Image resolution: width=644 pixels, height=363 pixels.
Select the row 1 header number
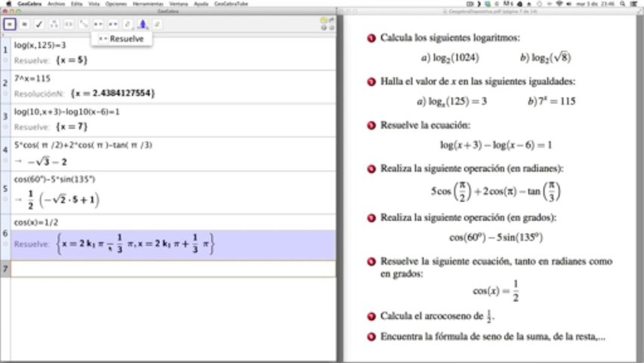(x=6, y=49)
